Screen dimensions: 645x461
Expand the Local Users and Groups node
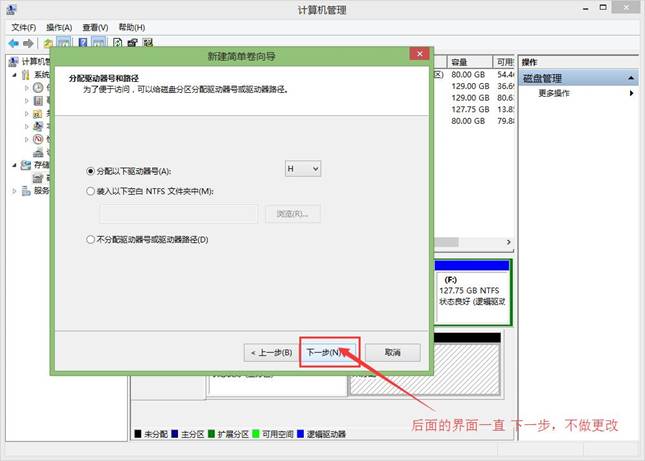tap(27, 126)
